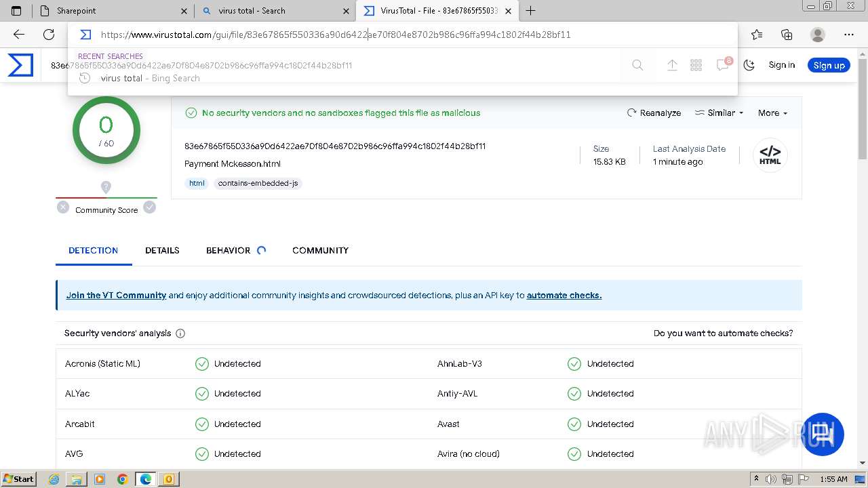Screen dimensions: 868x488
Task: Open media player taskbar icon
Action: tap(100, 479)
